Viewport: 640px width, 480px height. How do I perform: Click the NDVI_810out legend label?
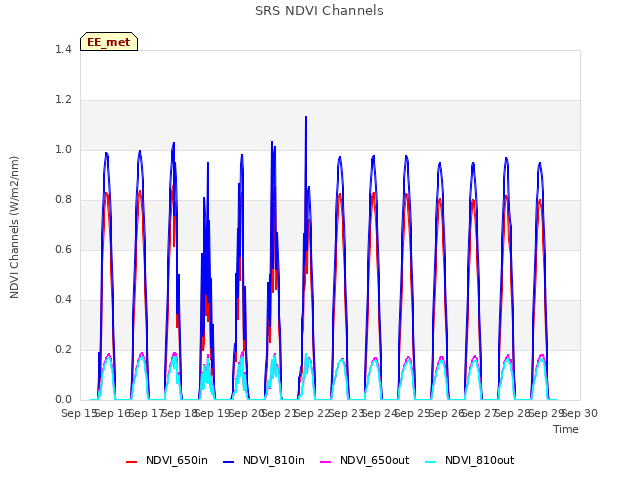[x=480, y=460]
